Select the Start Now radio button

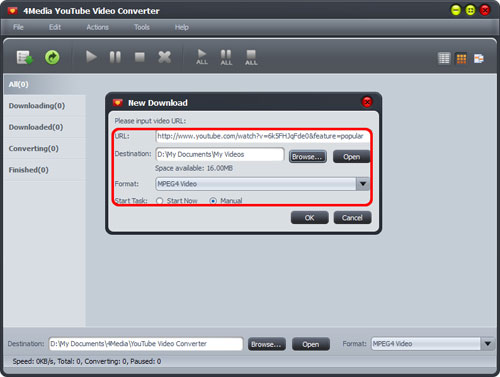tap(160, 201)
